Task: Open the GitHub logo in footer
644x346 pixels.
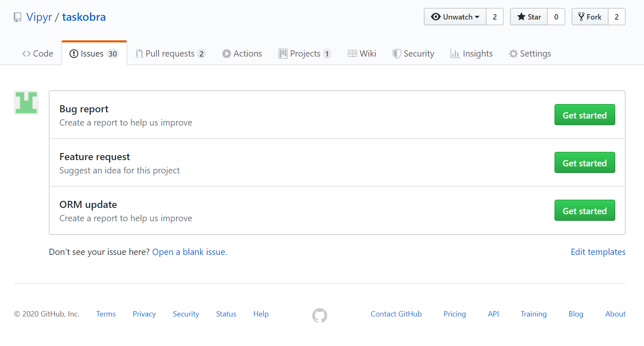Action: (320, 316)
